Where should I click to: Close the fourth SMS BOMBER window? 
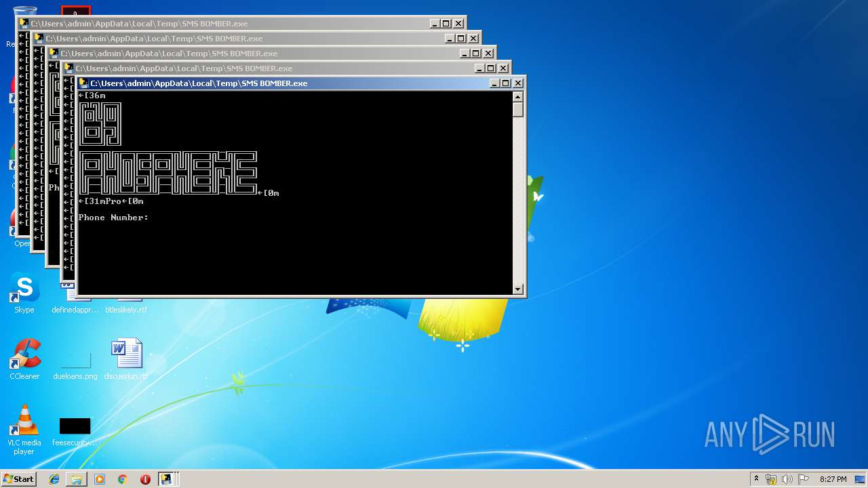(473, 39)
